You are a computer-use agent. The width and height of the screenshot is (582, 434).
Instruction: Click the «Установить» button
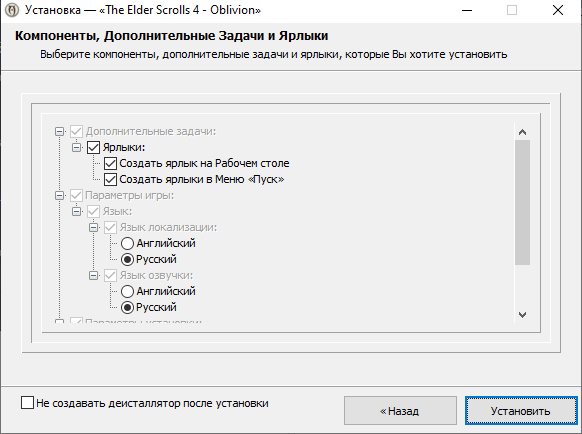[521, 411]
